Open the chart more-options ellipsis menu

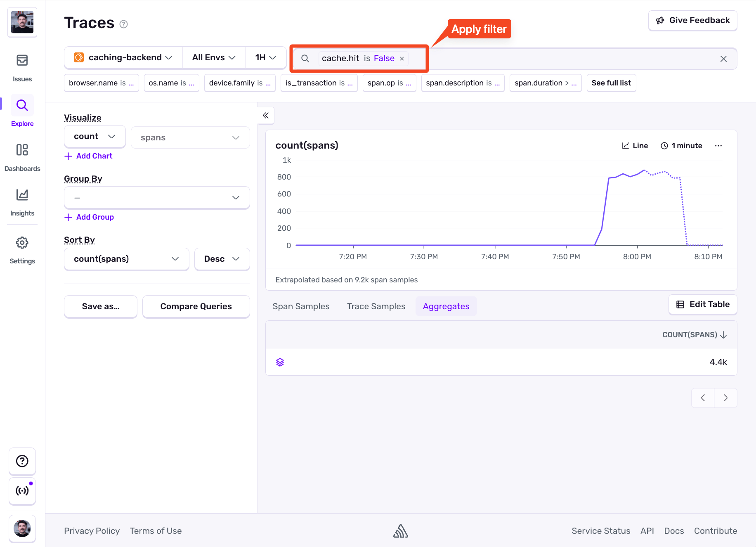pos(718,146)
